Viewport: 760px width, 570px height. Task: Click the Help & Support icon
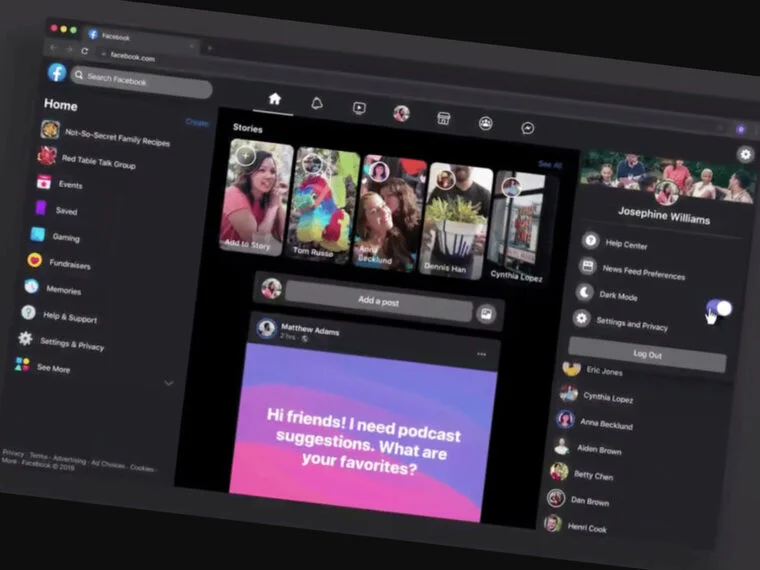[28, 312]
